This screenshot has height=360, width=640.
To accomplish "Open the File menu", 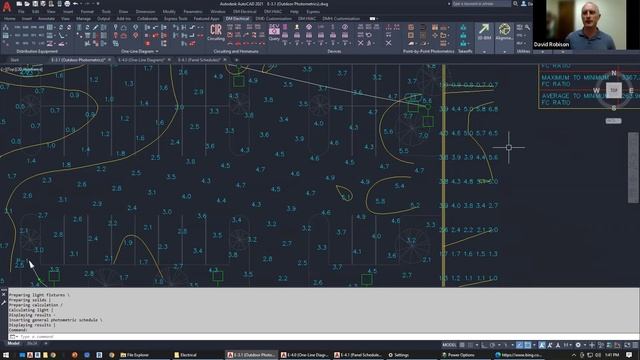I will pyautogui.click(x=21, y=11).
